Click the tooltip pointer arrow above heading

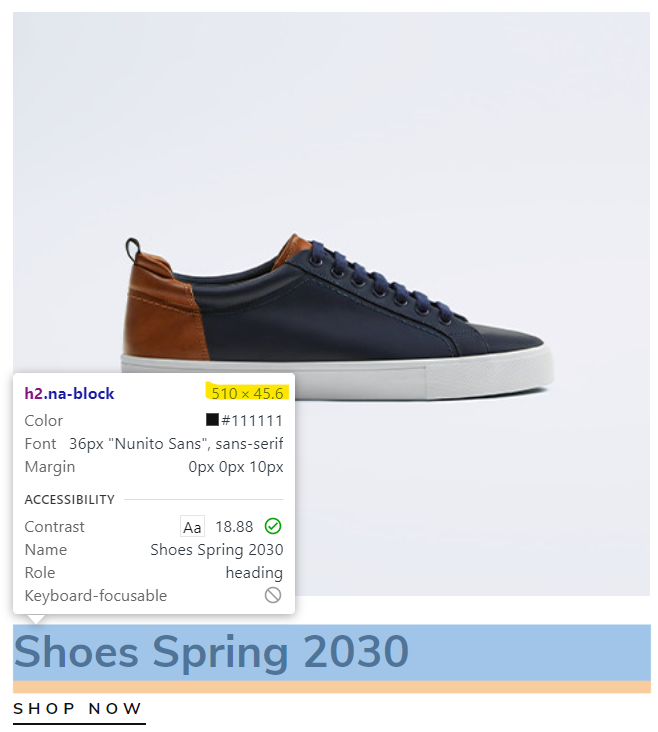[36, 619]
